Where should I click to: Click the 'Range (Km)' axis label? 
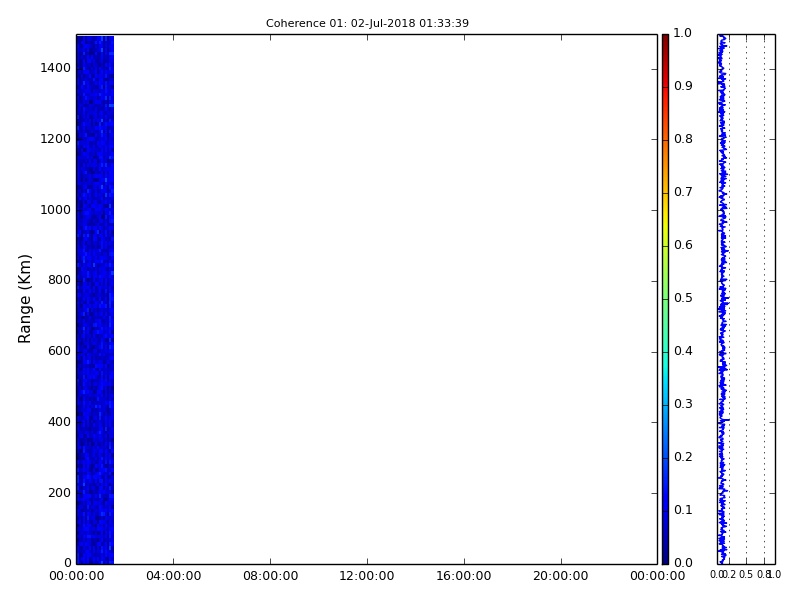[x=24, y=299]
